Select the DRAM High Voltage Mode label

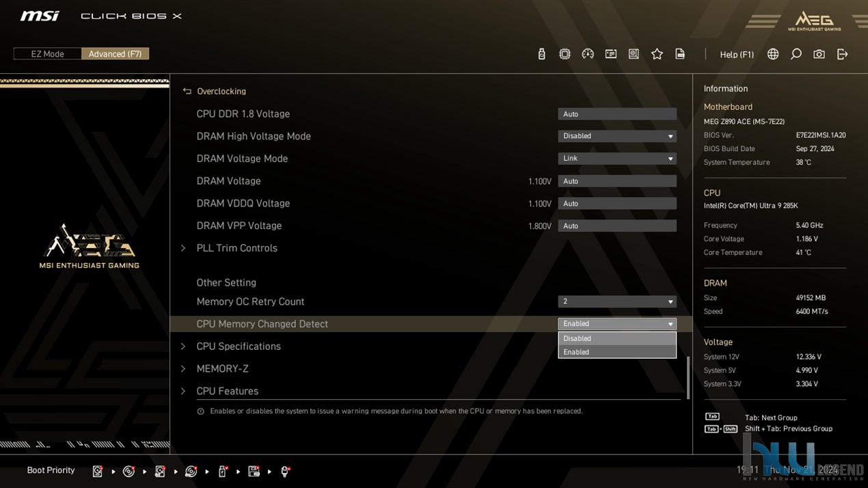coord(254,136)
